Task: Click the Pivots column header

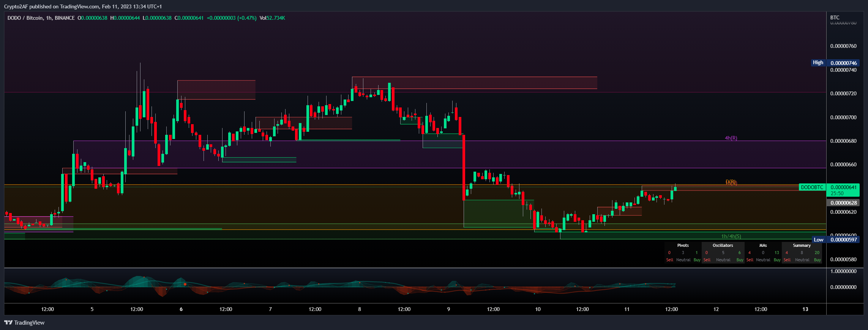Action: tap(683, 245)
